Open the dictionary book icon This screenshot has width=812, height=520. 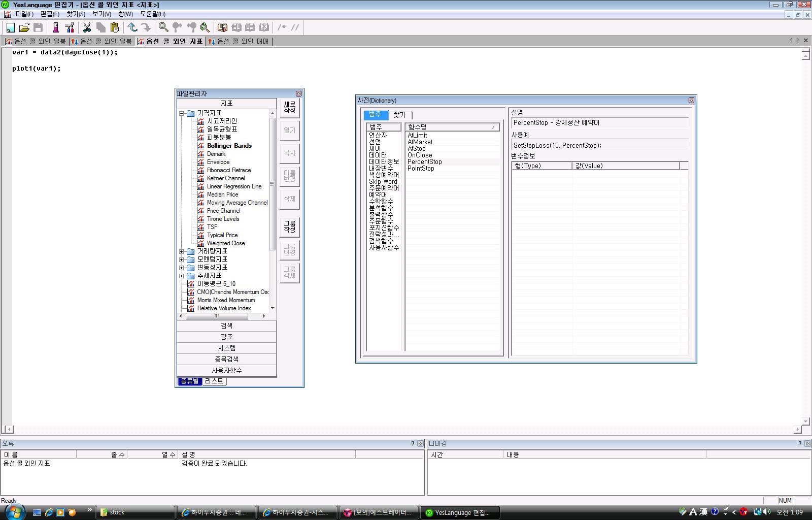[222, 27]
